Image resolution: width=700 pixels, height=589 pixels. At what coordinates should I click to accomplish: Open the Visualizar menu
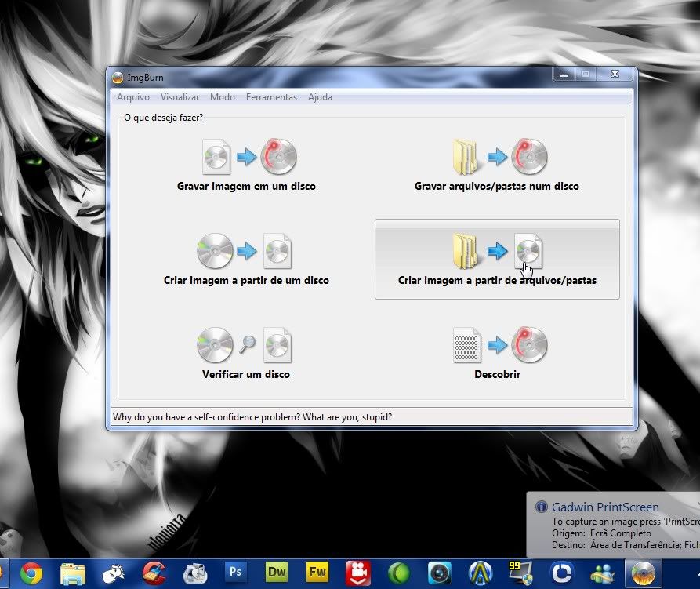tap(180, 97)
